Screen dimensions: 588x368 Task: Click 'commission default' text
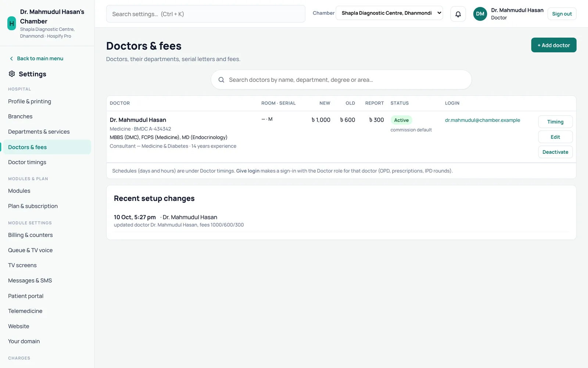point(411,130)
